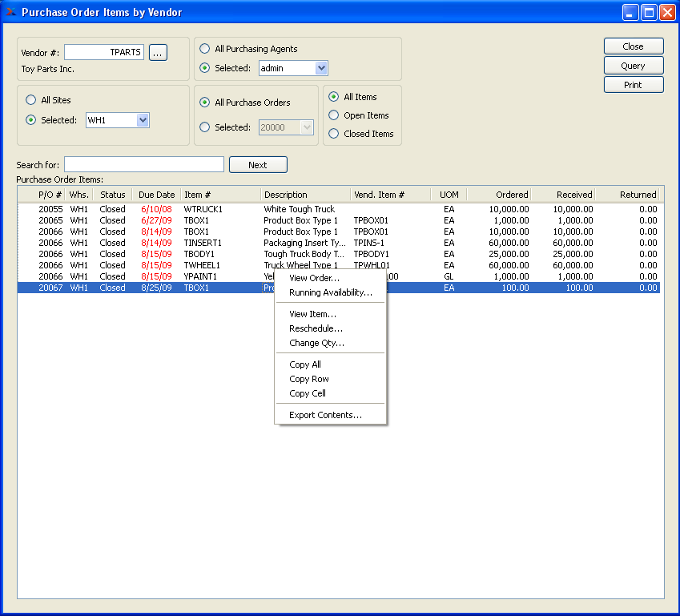680x616 pixels.
Task: Click the Next search button
Action: coord(257,165)
